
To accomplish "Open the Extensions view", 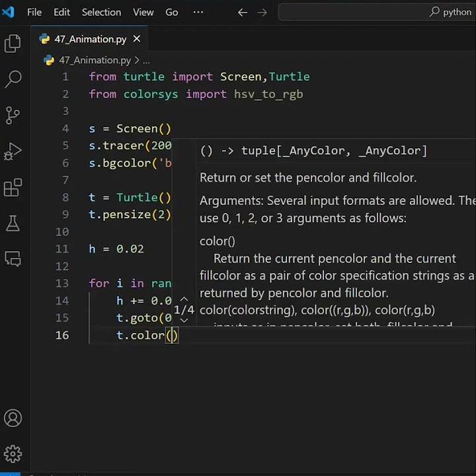I will pos(13,188).
